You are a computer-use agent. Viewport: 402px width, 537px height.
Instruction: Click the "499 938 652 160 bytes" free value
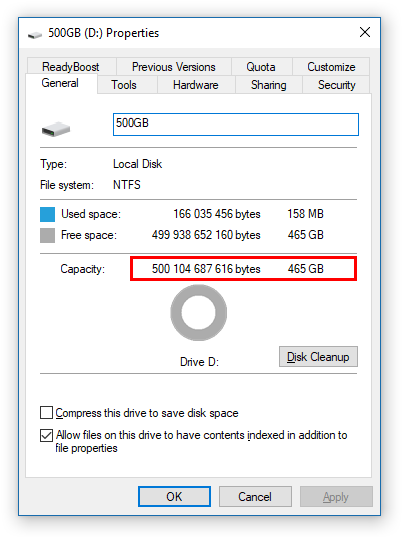[206, 235]
